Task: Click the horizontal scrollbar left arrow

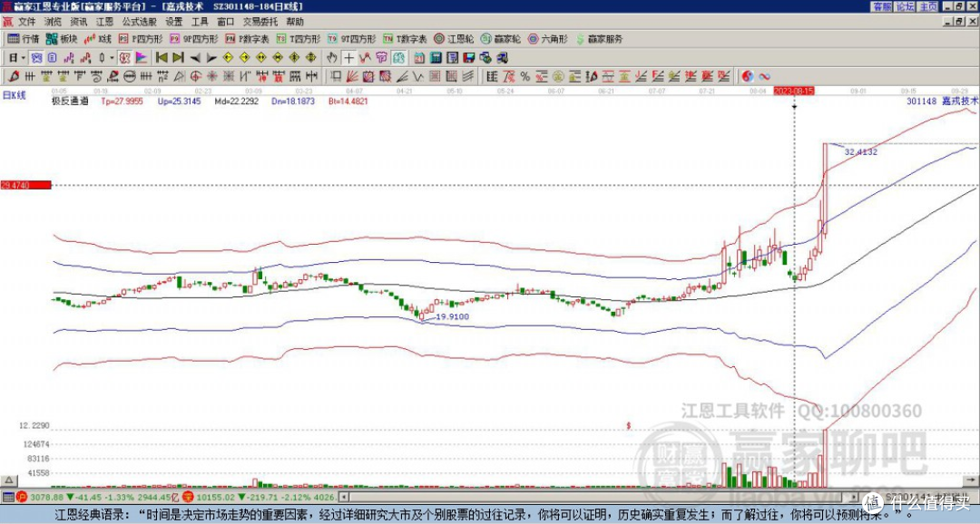Action: point(343,497)
